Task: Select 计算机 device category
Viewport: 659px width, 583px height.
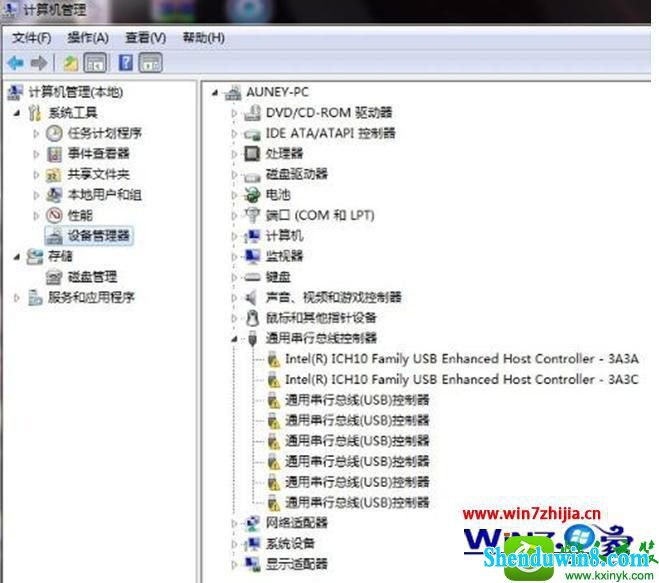Action: pyautogui.click(x=284, y=235)
